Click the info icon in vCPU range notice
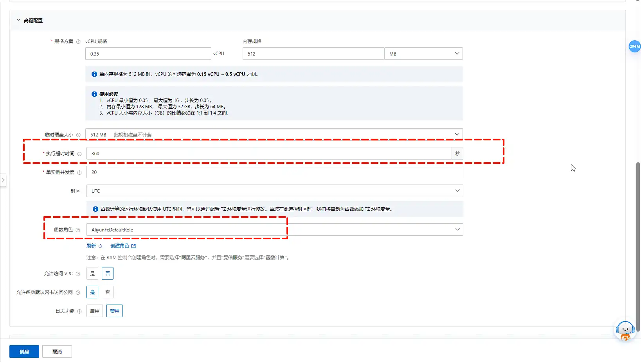The image size is (641, 364). 94,74
